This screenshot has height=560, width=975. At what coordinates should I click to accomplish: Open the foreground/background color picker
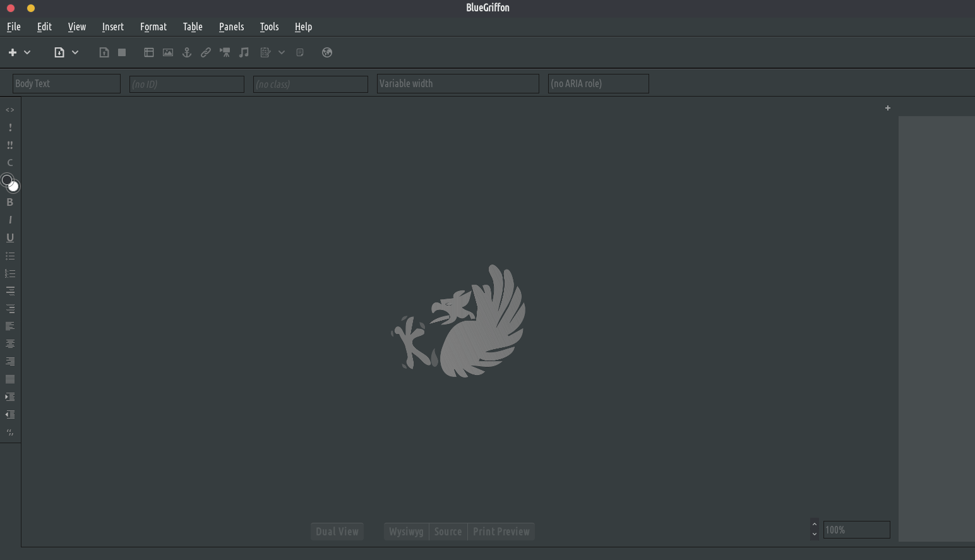click(x=10, y=183)
